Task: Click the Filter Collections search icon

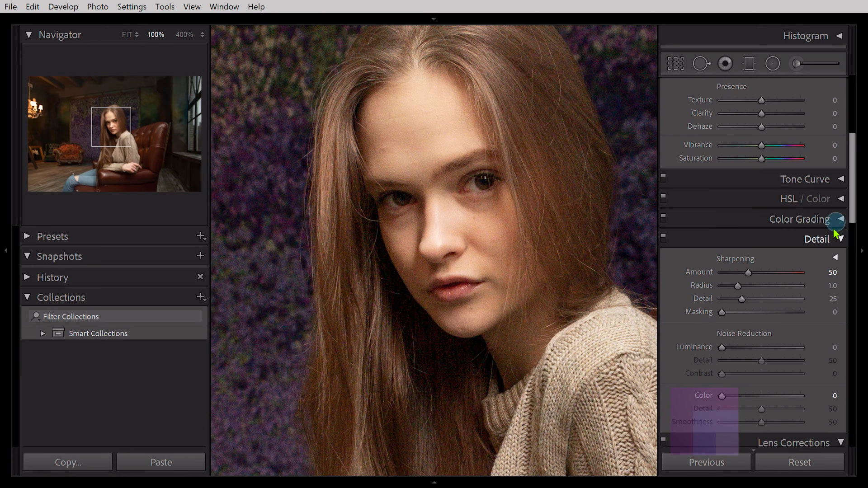Action: click(36, 316)
